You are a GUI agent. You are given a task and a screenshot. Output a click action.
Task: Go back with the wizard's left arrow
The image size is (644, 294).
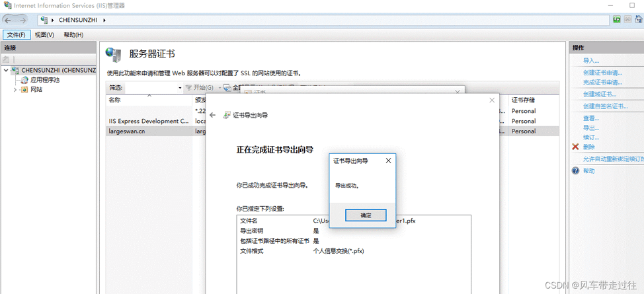pos(212,116)
